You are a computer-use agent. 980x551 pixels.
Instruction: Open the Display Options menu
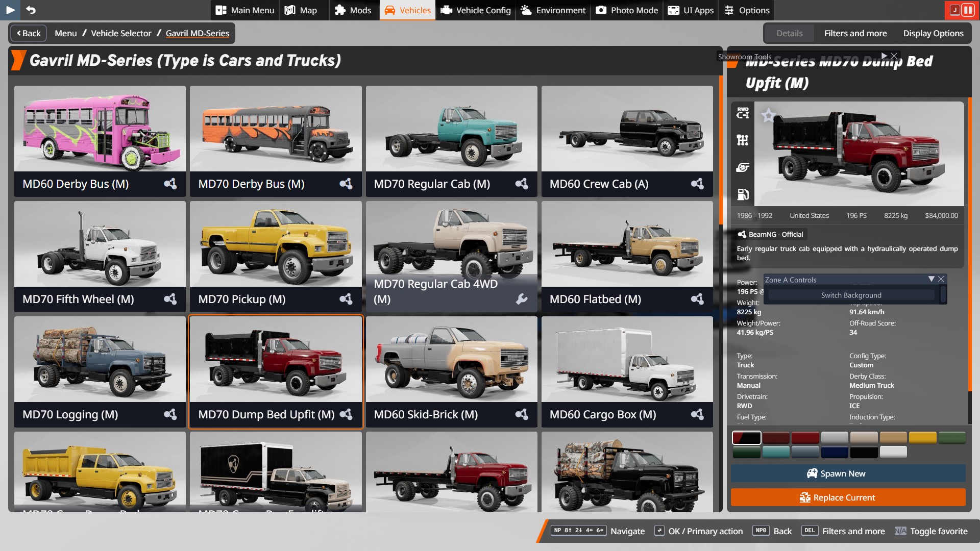(933, 33)
